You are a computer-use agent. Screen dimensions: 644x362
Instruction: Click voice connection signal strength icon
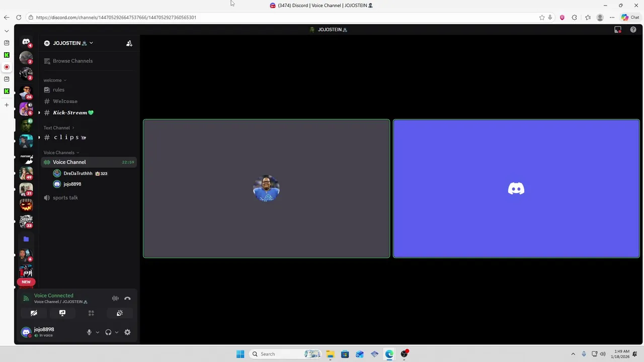point(26,299)
